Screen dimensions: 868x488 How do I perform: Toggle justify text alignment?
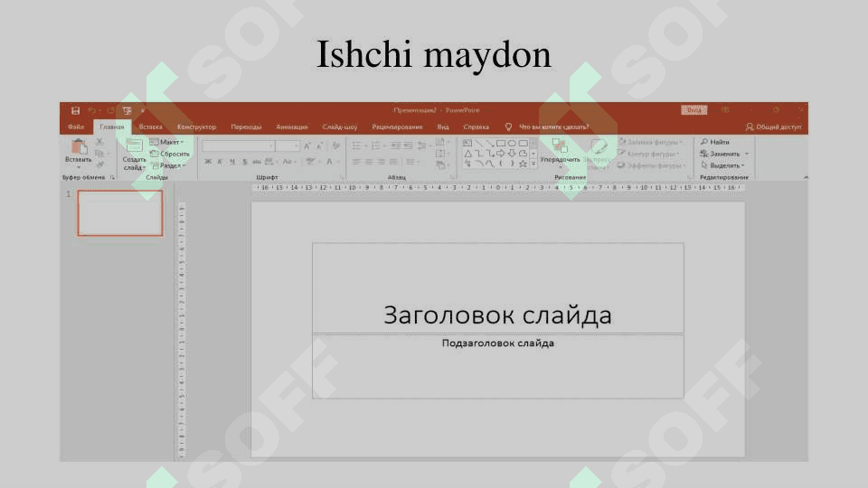393,162
